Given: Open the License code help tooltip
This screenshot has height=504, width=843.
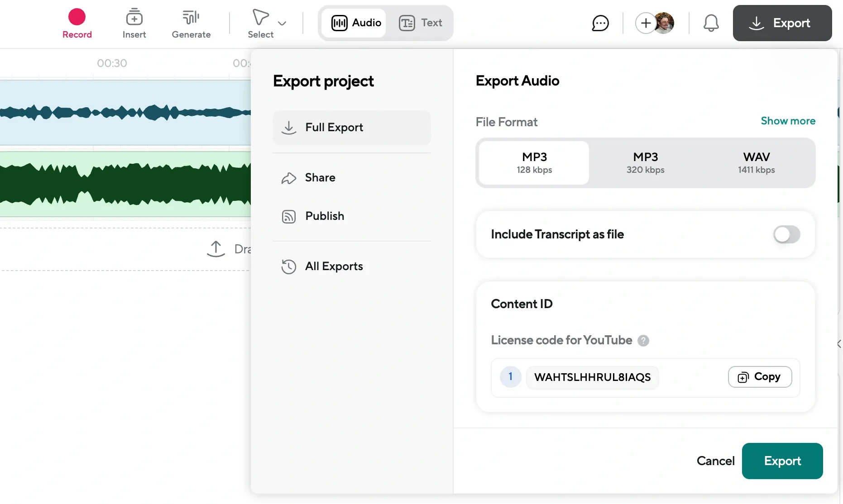Looking at the screenshot, I should [x=643, y=341].
